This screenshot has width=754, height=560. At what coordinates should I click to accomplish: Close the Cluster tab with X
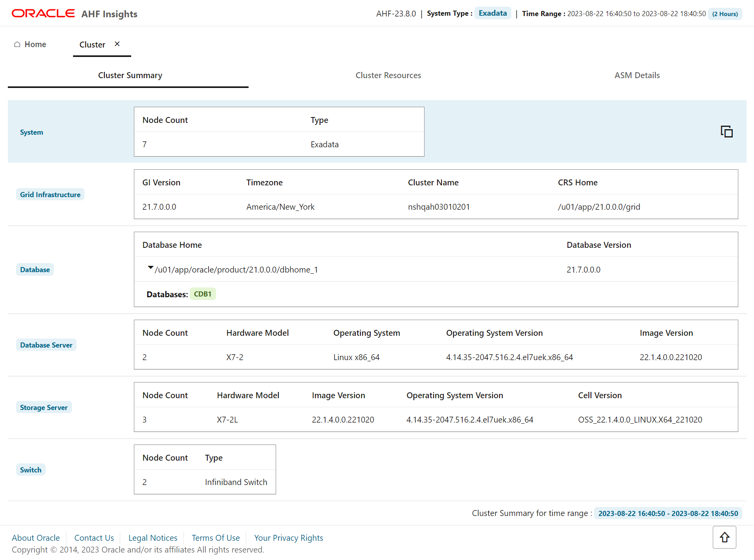tap(117, 44)
